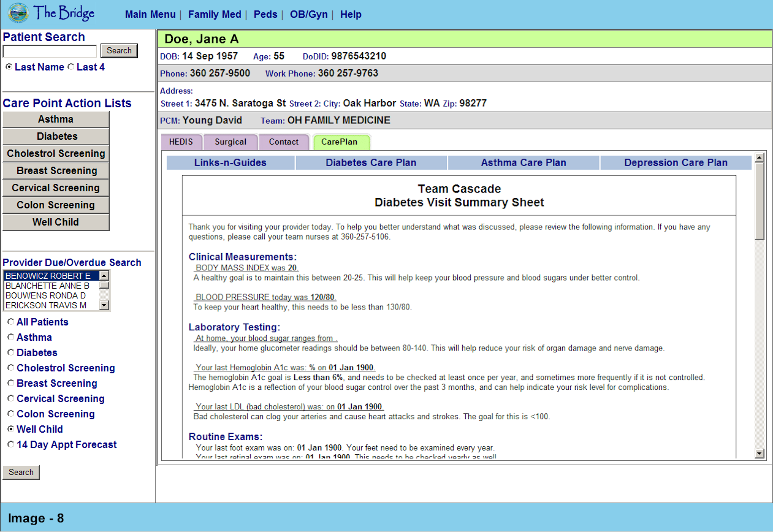Click provider list scroll up arrow

pos(104,276)
